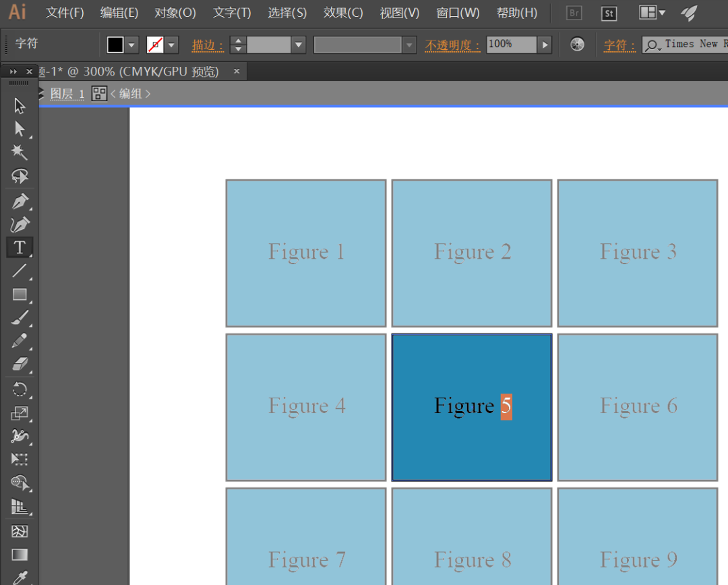Select the Width/Warp tool

point(20,435)
